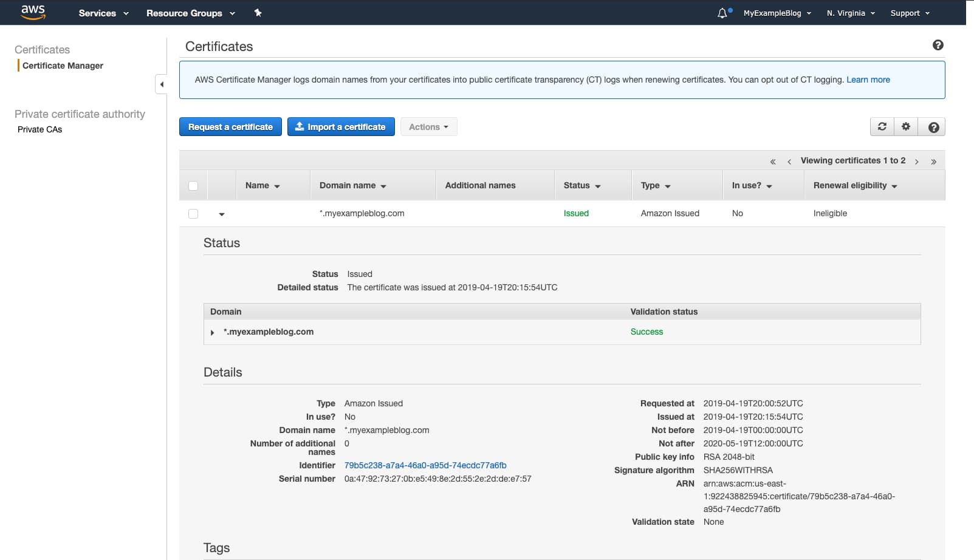Open the N. Virginia region selector
The image size is (974, 560).
pyautogui.click(x=851, y=13)
